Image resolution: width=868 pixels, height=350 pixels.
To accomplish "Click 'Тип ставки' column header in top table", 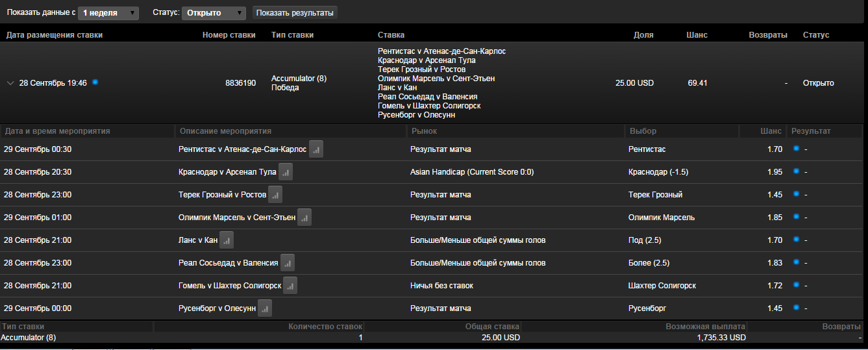I will coord(292,35).
